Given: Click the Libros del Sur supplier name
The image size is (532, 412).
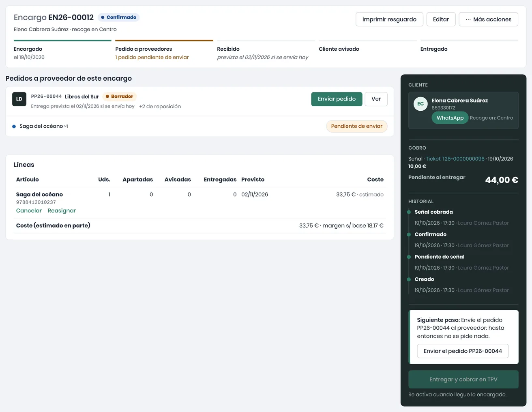Looking at the screenshot, I should 82,97.
